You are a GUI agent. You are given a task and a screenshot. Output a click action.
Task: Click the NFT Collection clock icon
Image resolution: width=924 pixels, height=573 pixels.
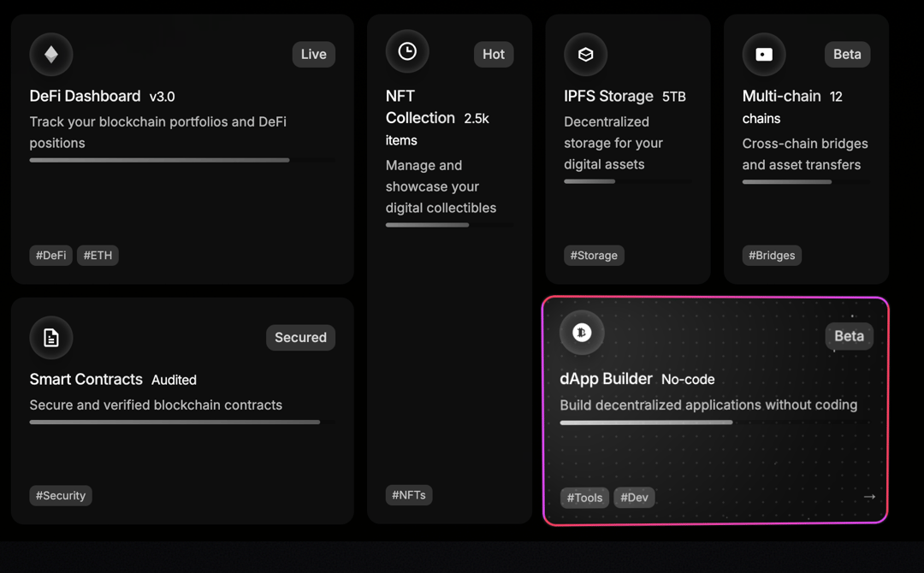[x=407, y=51]
